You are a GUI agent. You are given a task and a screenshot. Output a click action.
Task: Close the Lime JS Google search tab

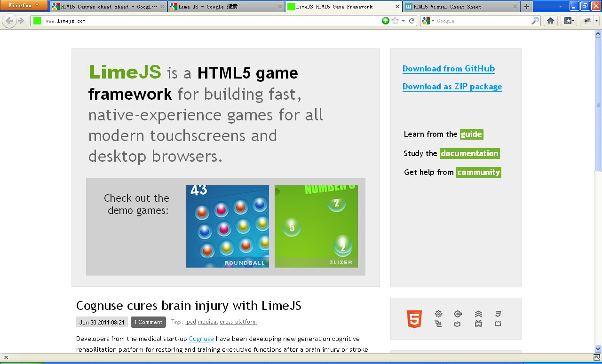(280, 7)
